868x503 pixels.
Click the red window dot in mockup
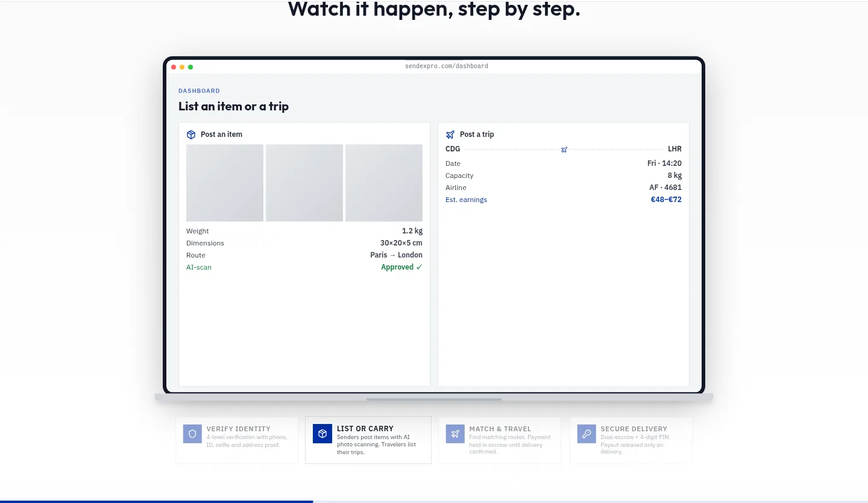coord(174,67)
